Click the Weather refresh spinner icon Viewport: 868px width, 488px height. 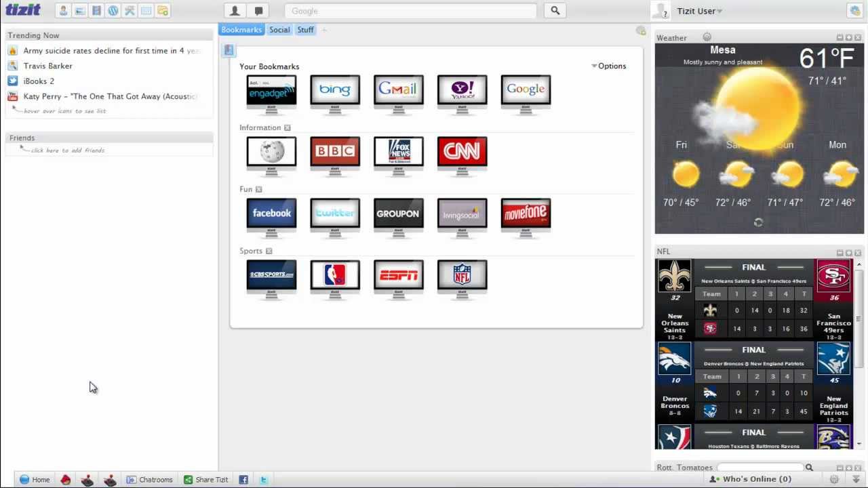pyautogui.click(x=758, y=222)
